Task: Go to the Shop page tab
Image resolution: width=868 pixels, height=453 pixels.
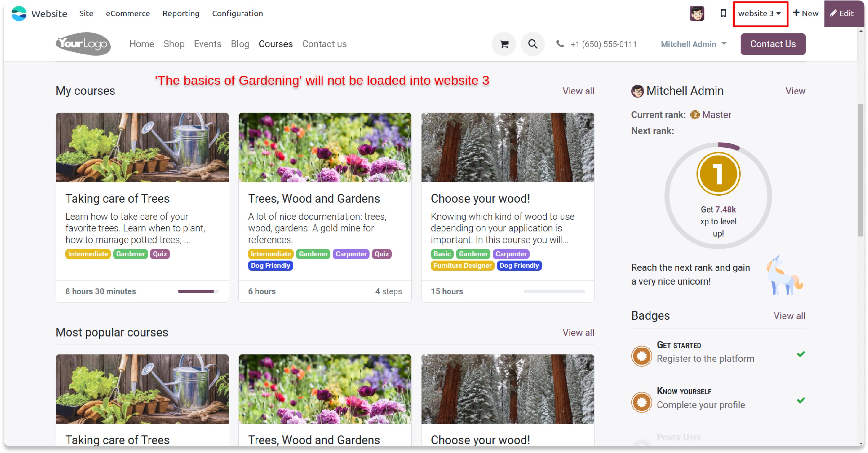Action: pyautogui.click(x=174, y=44)
